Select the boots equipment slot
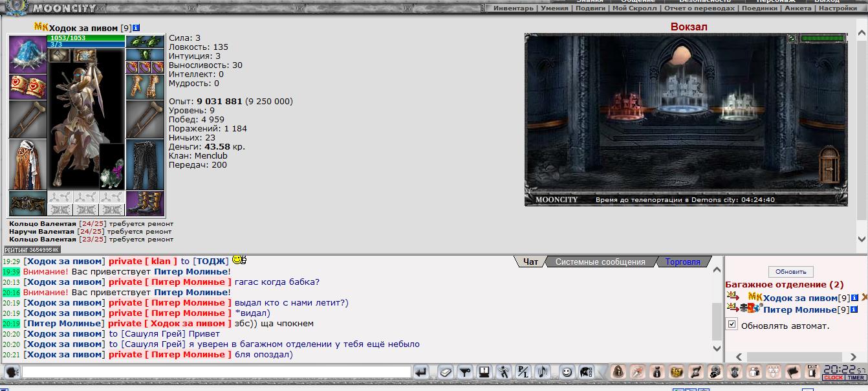The image size is (868, 391). pyautogui.click(x=145, y=203)
